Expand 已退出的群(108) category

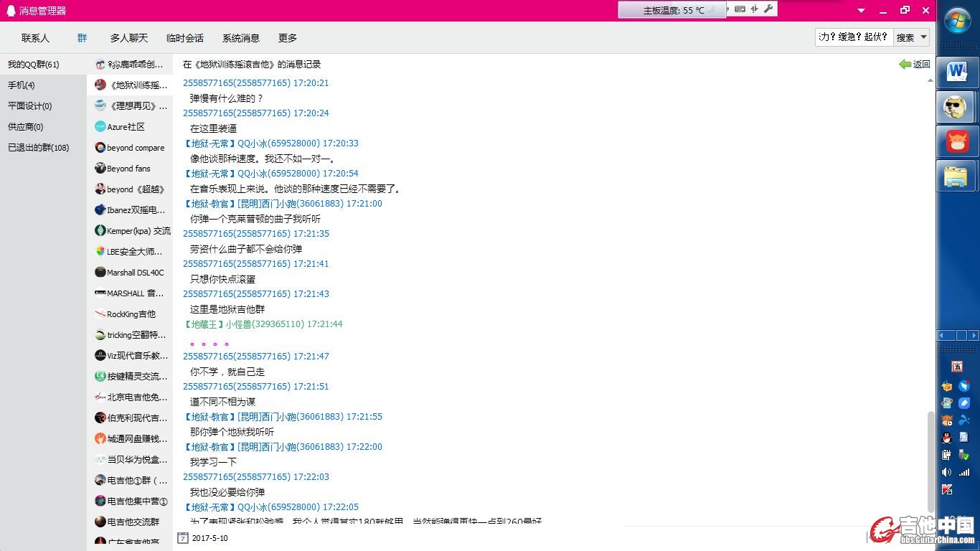[x=39, y=148]
